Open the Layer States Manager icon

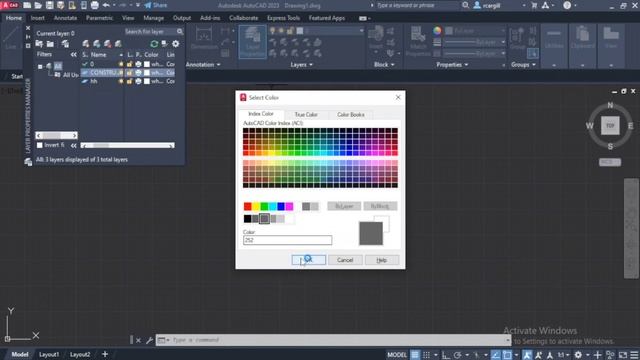point(65,44)
